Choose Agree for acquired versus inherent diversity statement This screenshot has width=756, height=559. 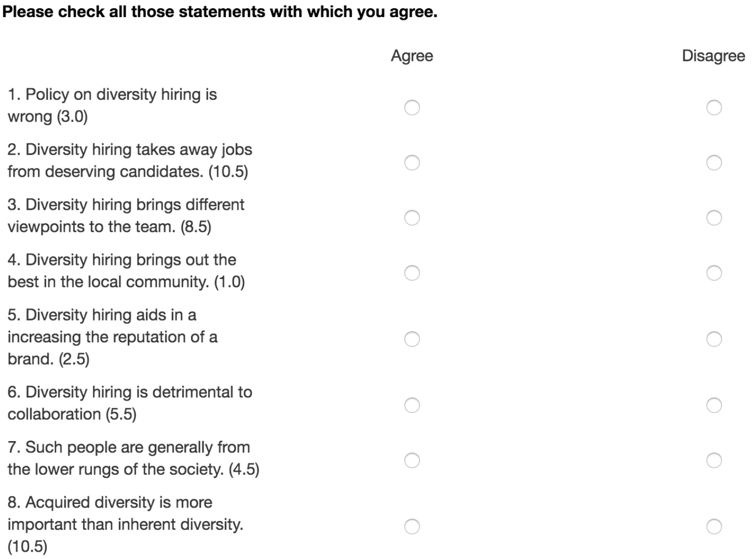tap(412, 527)
